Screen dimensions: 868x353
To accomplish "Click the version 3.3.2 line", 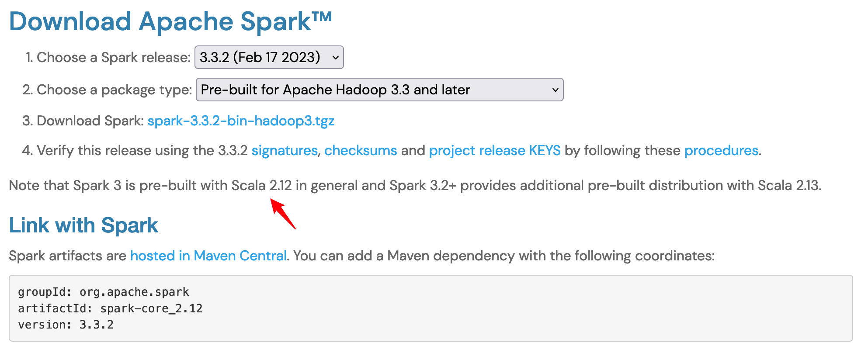I will [66, 325].
